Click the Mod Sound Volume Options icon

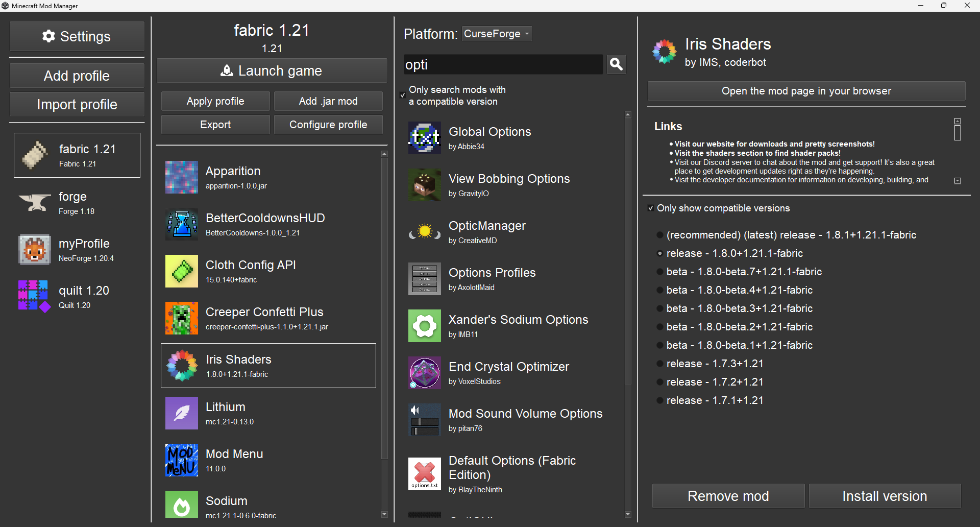(x=424, y=420)
